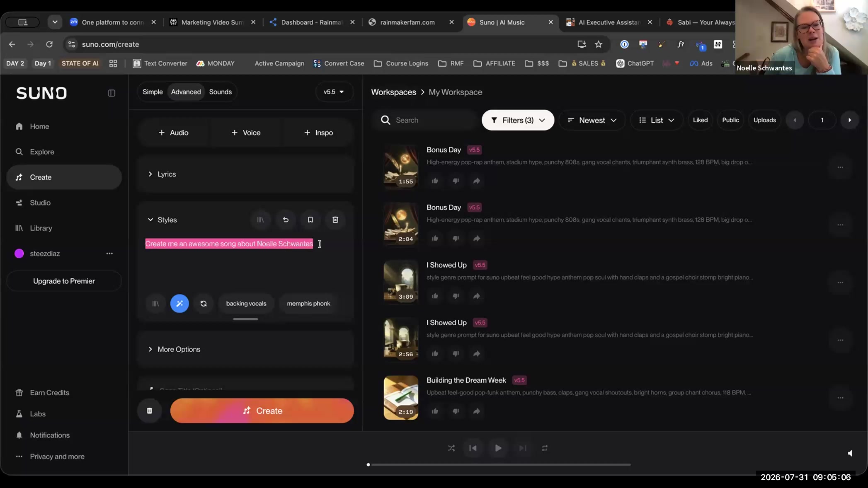Click the workspace search magnifier icon
Screen dimensions: 868x488
(x=386, y=120)
